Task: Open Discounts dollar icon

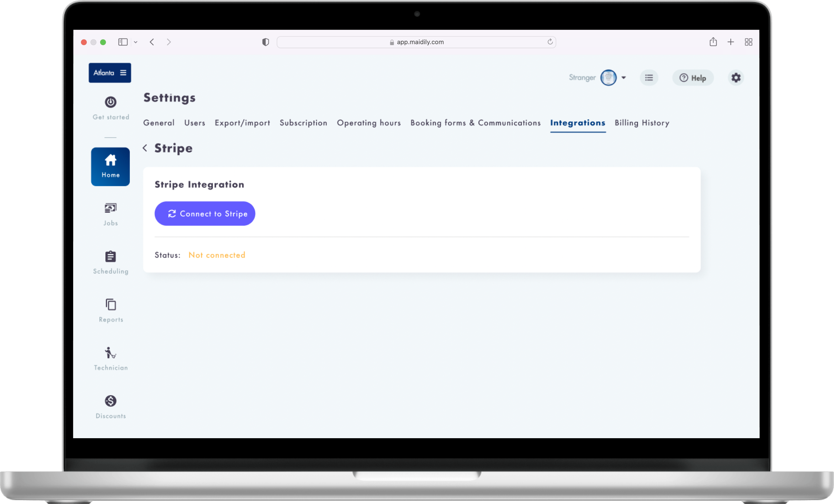Action: pos(111,401)
